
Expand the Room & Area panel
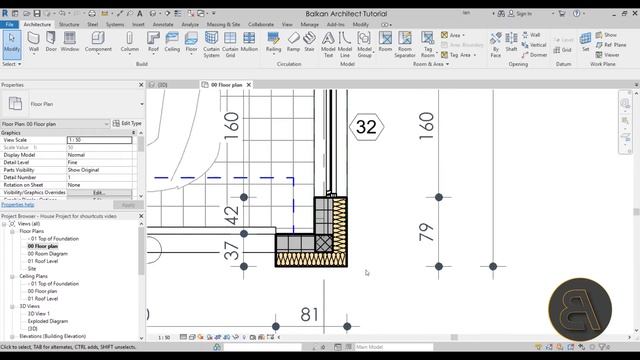click(431, 64)
